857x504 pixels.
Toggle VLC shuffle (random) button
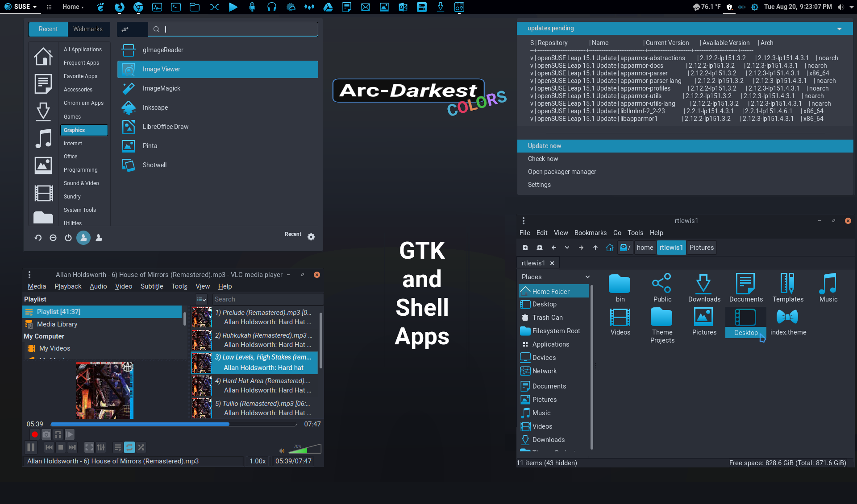point(141,447)
